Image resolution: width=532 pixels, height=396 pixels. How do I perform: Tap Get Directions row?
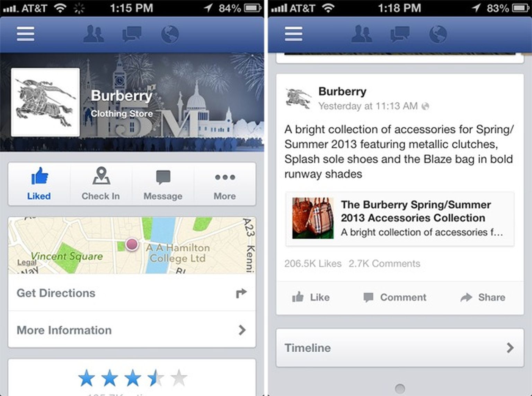(x=132, y=293)
